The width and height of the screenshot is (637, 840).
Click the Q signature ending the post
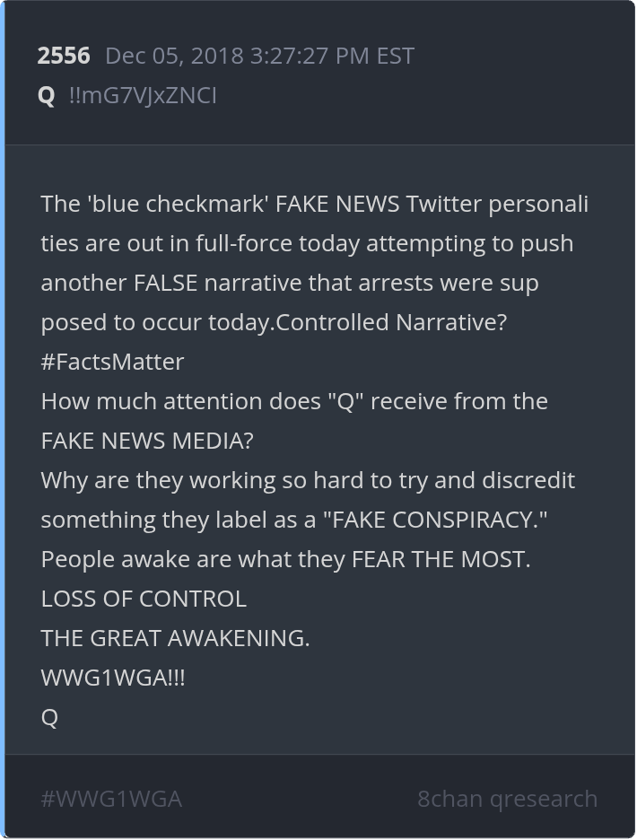coord(49,717)
